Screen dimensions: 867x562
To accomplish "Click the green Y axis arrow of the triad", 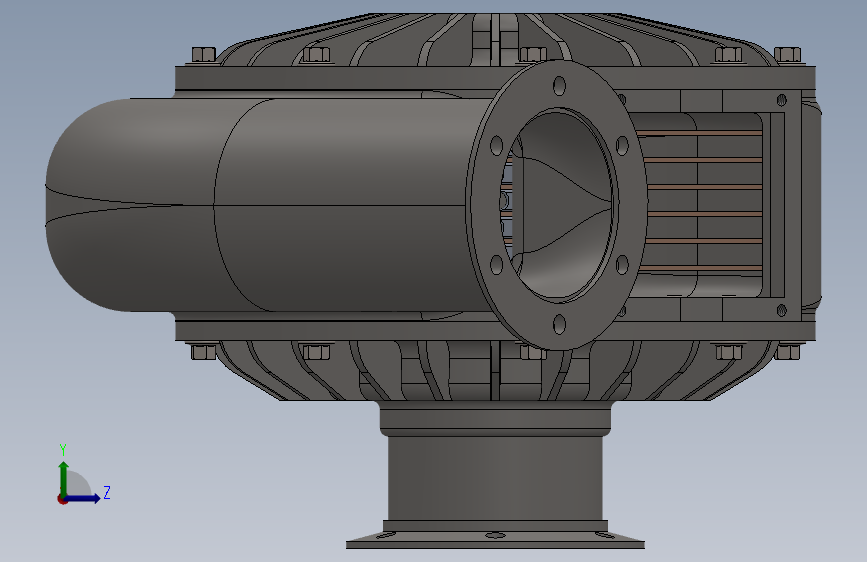I will click(x=64, y=479).
